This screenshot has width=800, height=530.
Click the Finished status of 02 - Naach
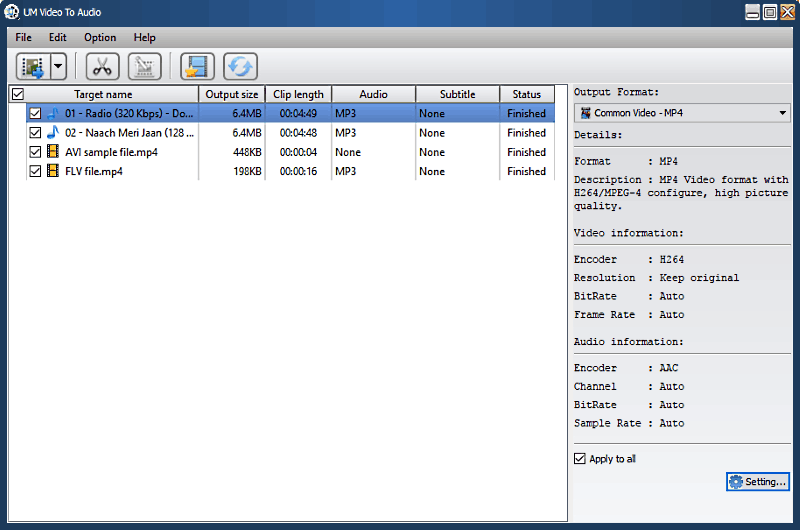(x=527, y=133)
